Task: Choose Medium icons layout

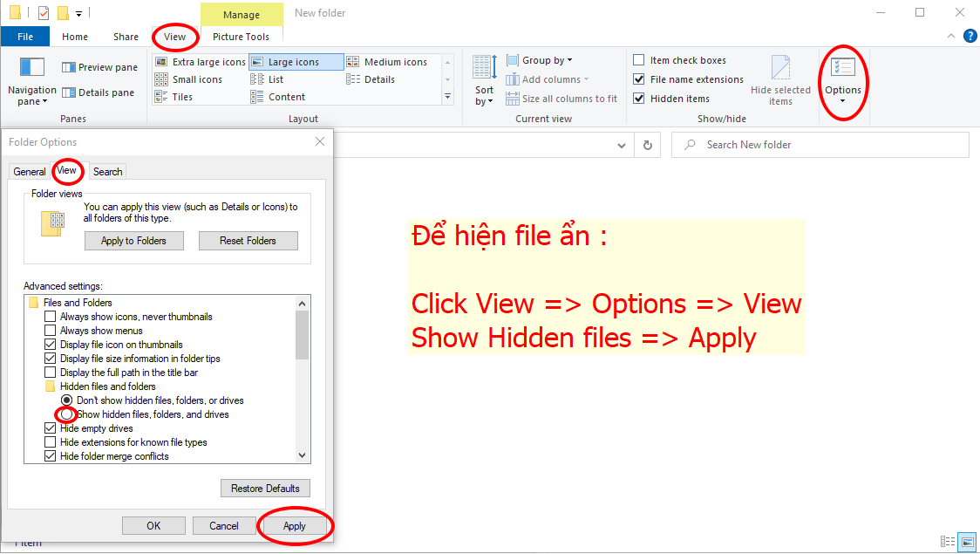Action: coord(387,62)
